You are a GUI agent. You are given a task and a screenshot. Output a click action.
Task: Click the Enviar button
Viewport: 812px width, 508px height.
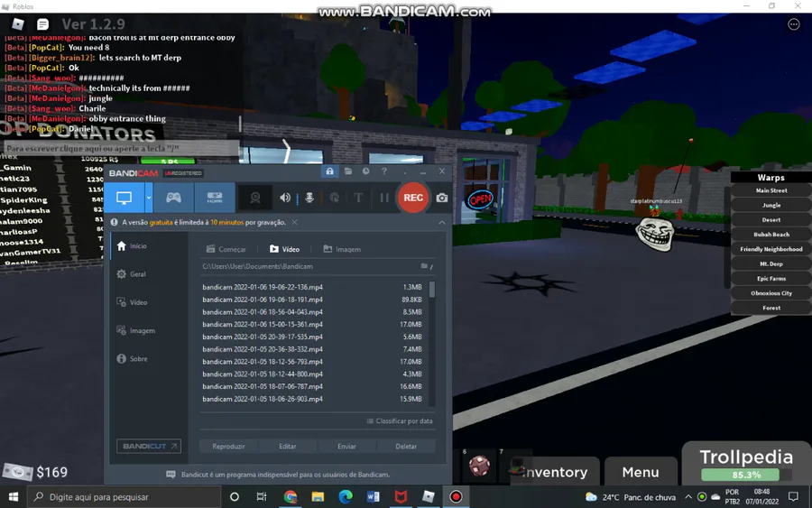click(x=346, y=447)
